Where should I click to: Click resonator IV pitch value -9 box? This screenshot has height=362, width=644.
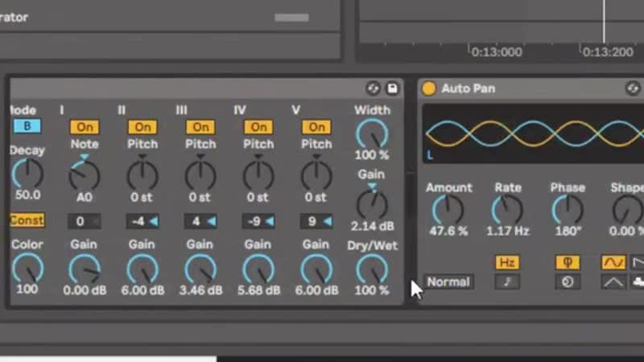click(258, 221)
